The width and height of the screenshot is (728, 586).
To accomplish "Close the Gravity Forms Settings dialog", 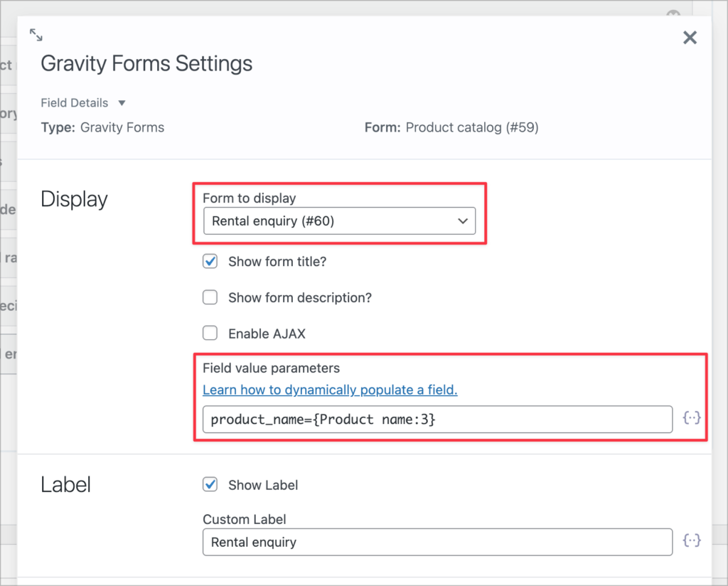I will click(x=690, y=38).
